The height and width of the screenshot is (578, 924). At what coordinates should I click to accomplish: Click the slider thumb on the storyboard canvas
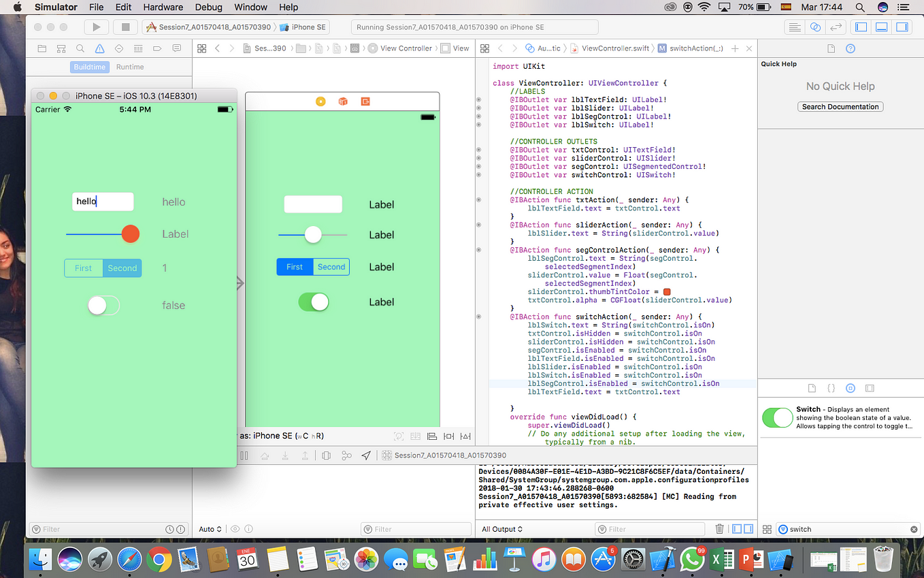[313, 235]
